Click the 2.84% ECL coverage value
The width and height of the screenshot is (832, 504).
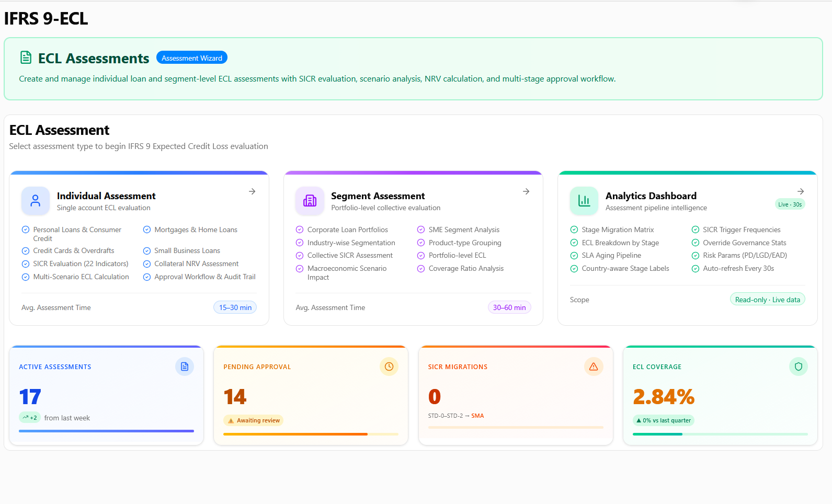pos(664,397)
